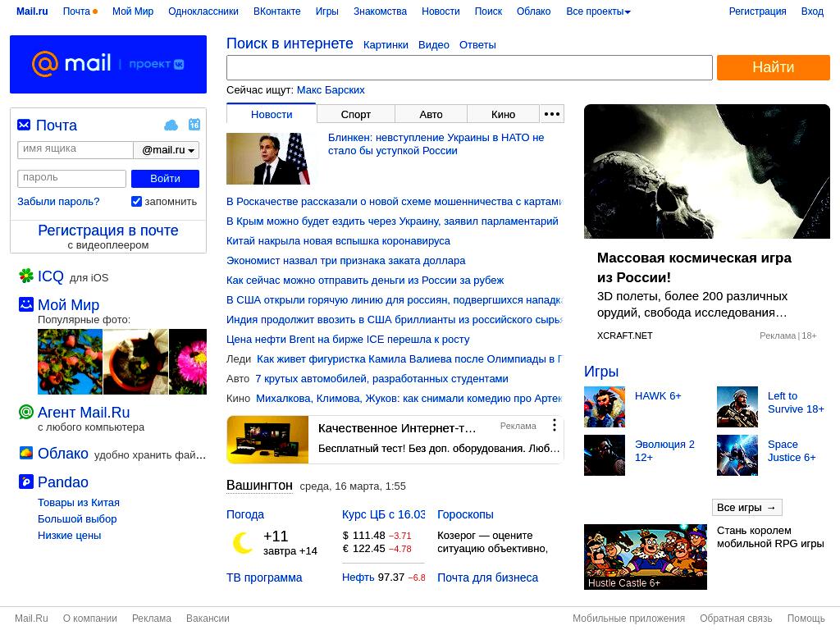The height and width of the screenshot is (630, 840).
Task: Open the Space Justice game icon
Action: click(x=737, y=454)
